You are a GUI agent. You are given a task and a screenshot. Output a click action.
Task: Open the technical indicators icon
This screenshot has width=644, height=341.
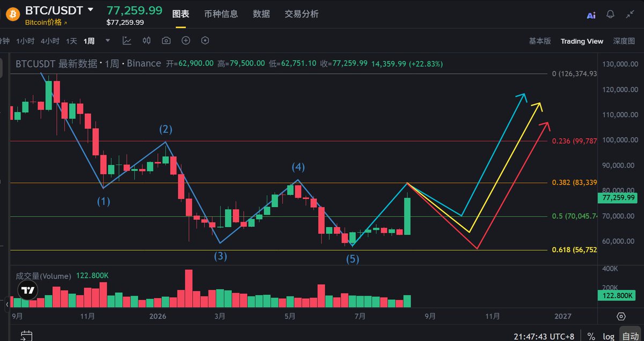127,40
